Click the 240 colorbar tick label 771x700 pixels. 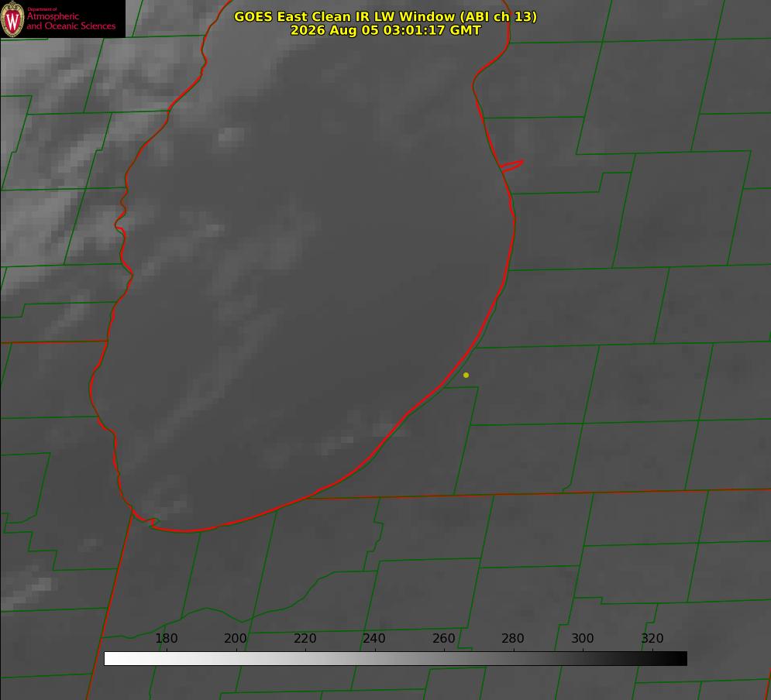point(373,638)
